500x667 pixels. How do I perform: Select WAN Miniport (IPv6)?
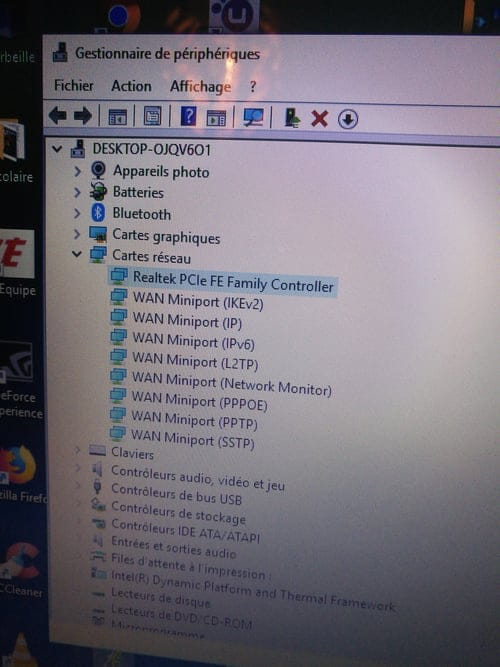(194, 341)
